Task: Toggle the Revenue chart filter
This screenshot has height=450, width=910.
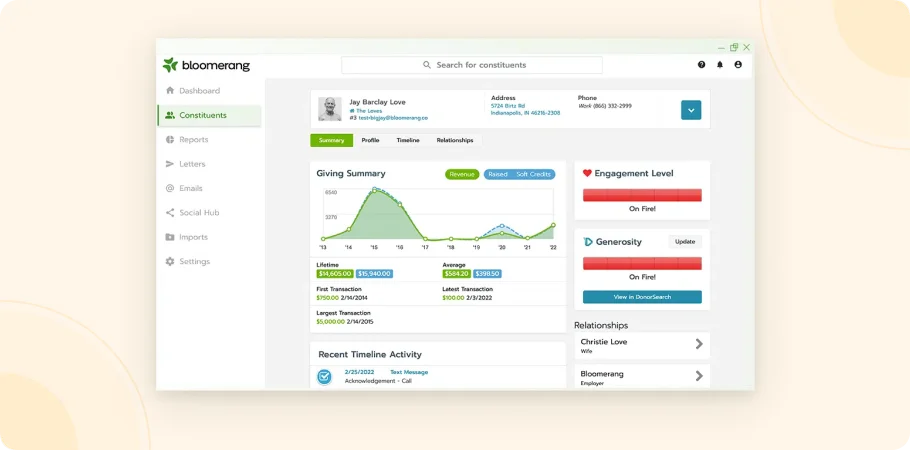Action: point(462,174)
